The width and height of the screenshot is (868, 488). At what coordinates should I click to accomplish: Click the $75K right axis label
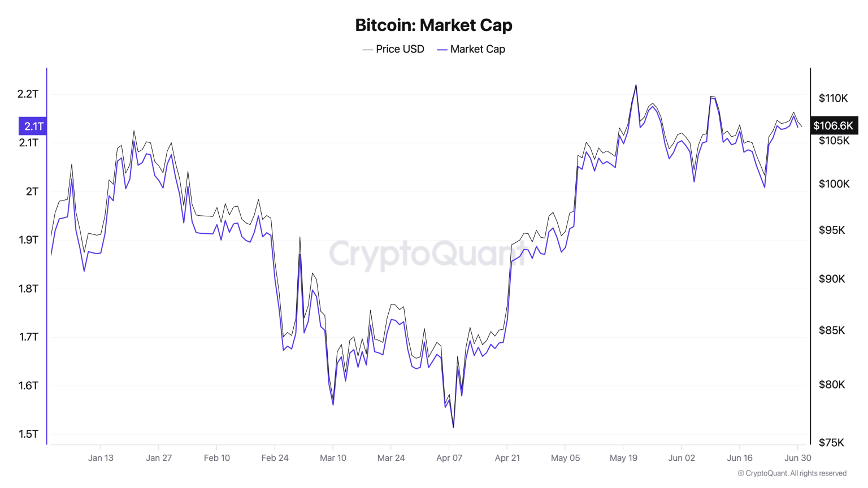(x=831, y=442)
